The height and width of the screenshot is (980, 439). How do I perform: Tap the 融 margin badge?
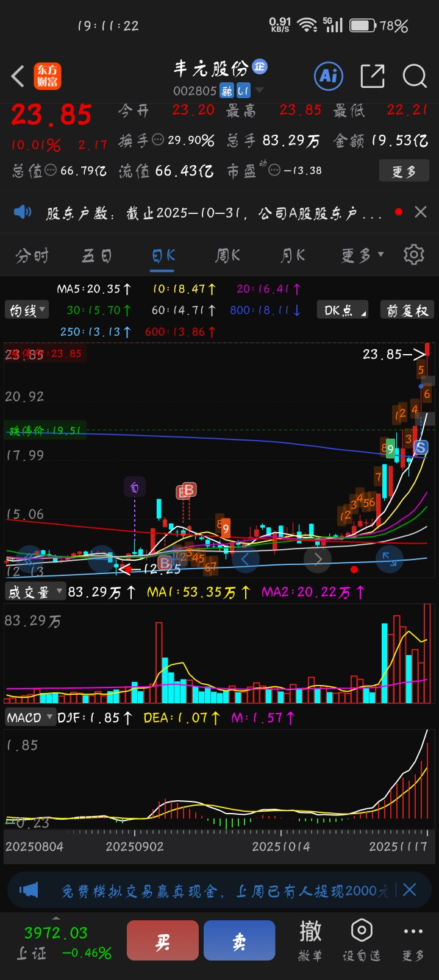(x=227, y=91)
